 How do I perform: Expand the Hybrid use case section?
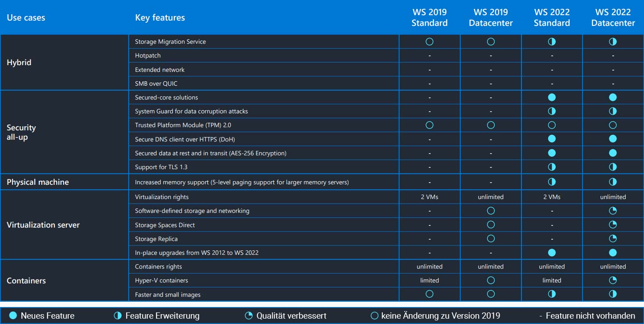pyautogui.click(x=19, y=62)
